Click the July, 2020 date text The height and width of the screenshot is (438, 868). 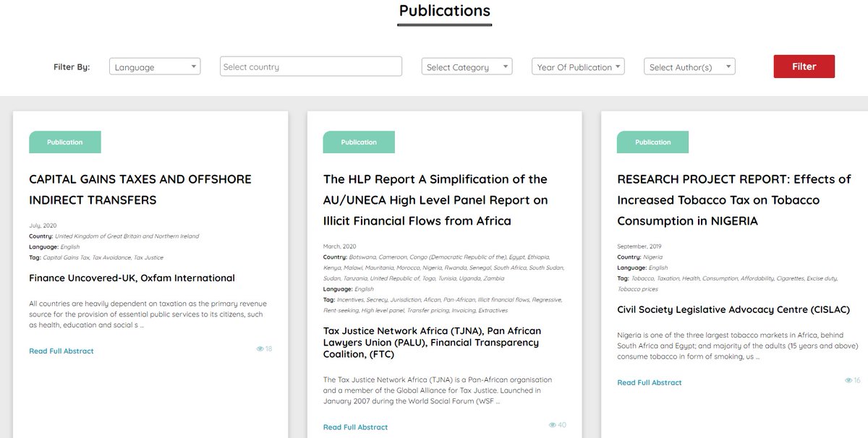[43, 226]
